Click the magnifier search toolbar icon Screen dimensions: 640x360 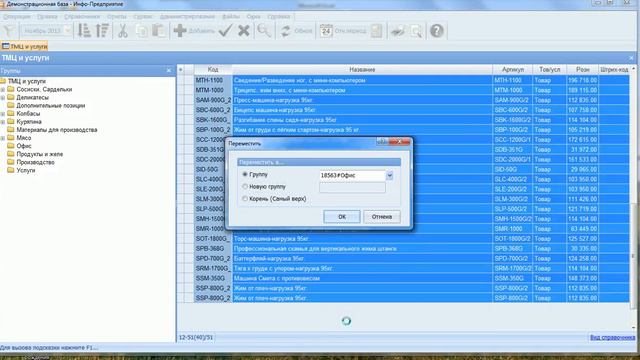tap(264, 31)
